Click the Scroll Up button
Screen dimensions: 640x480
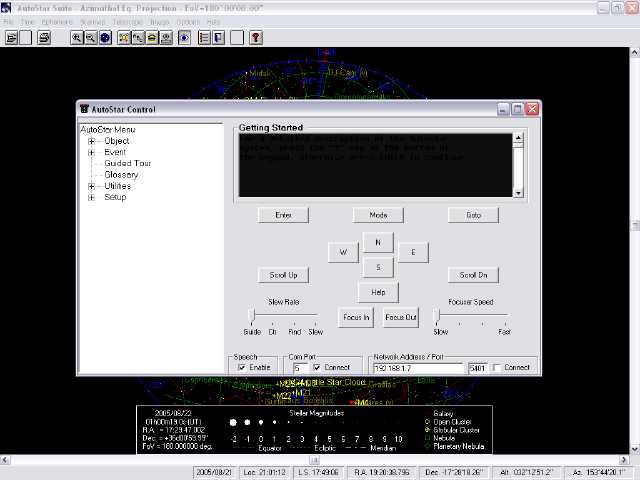[283, 275]
